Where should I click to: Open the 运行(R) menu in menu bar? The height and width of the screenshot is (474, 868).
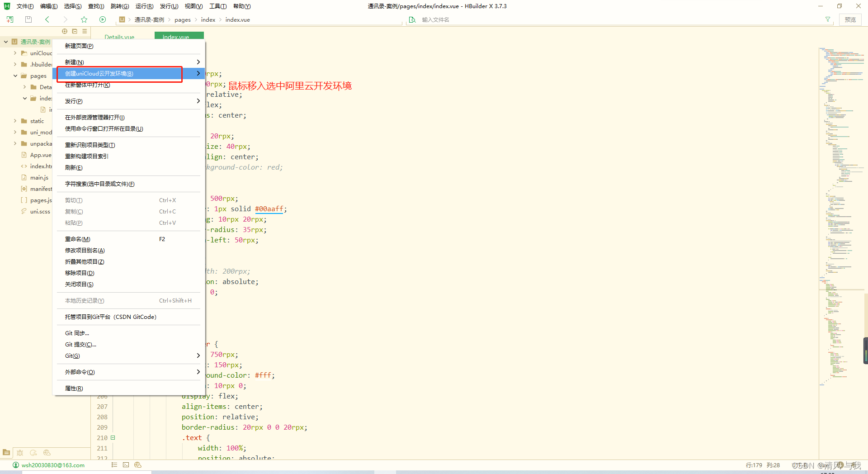point(144,6)
